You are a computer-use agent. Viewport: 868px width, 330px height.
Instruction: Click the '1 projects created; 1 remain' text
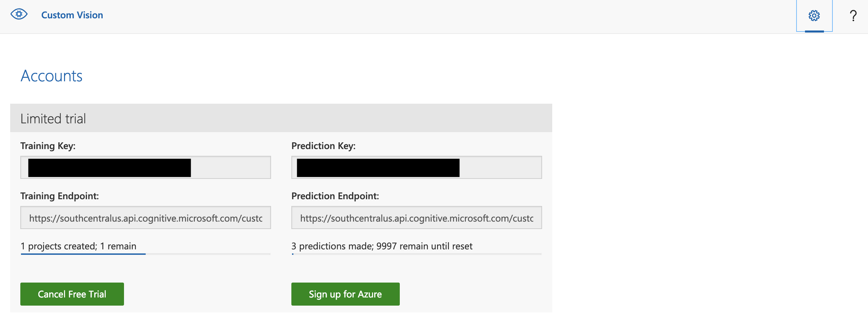pyautogui.click(x=78, y=246)
